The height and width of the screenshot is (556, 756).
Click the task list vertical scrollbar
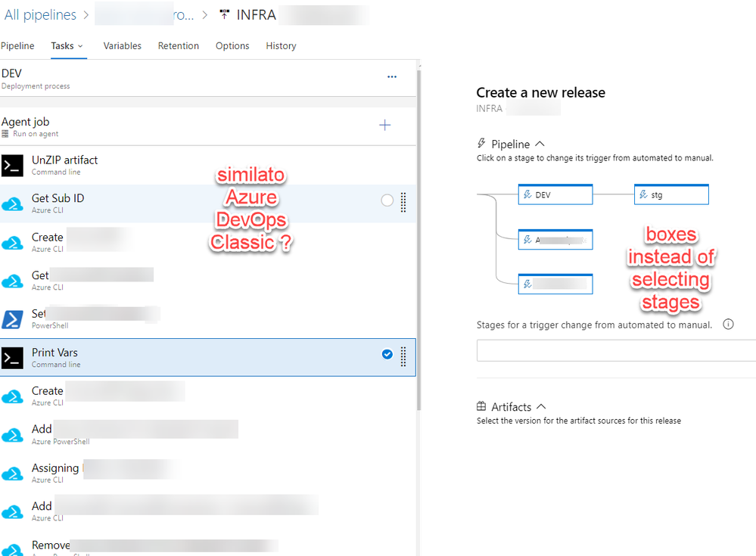tap(419, 240)
